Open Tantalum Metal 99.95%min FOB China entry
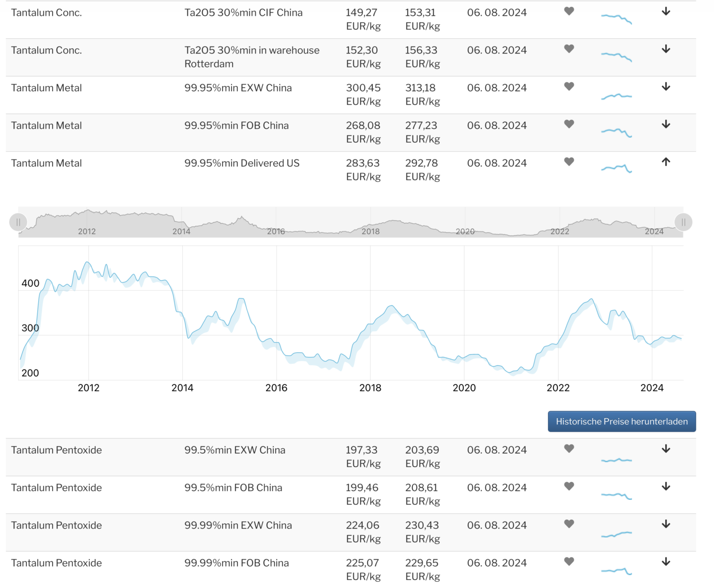This screenshot has height=588, width=714. point(46,126)
